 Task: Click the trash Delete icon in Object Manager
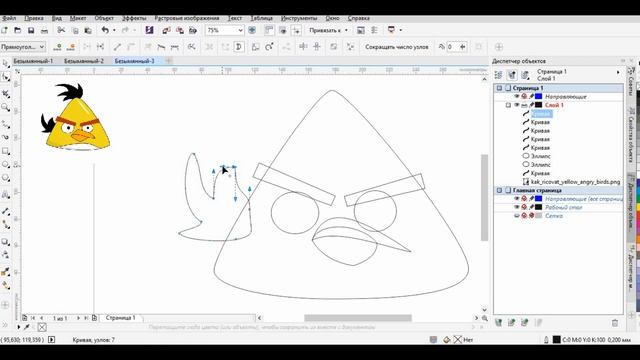(x=615, y=323)
